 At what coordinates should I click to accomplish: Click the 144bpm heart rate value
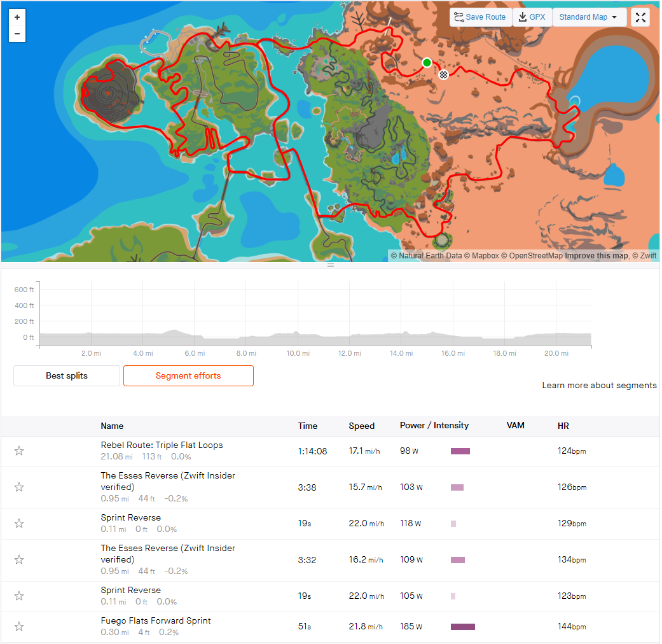572,627
